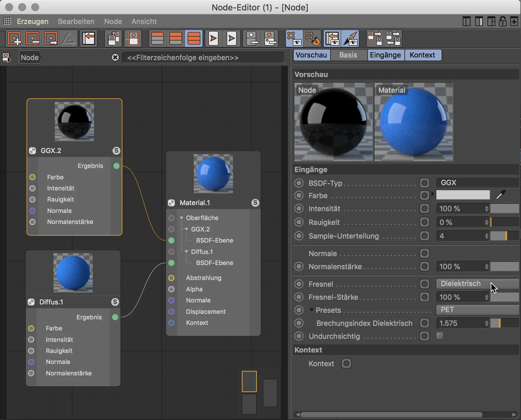This screenshot has height=420, width=521.
Task: Toggle solo S button on Material.1 node
Action: tap(255, 203)
